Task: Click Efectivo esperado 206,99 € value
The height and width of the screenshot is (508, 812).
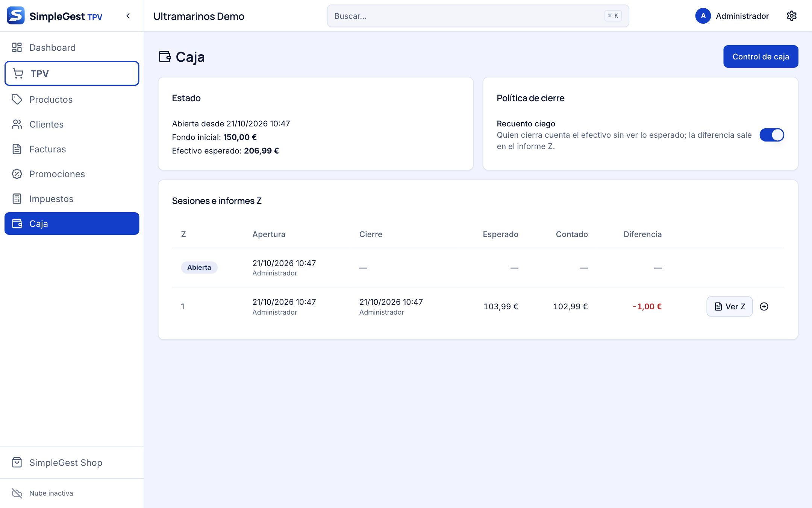Action: (261, 151)
